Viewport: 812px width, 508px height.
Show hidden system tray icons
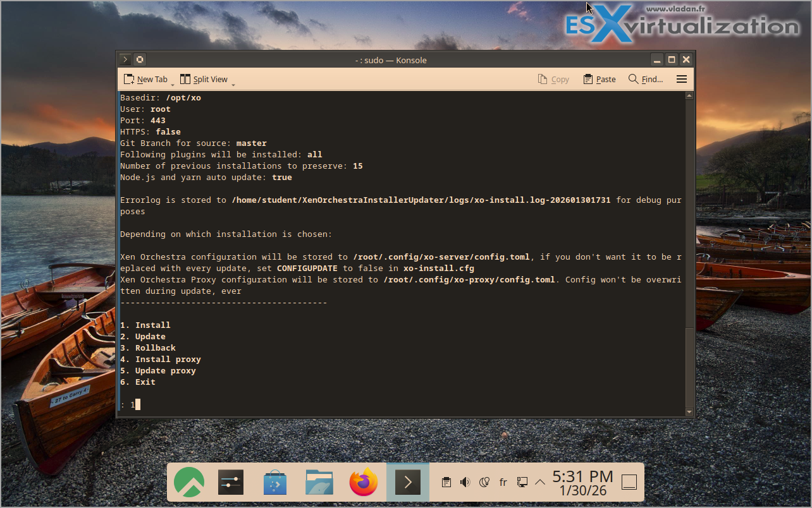540,482
